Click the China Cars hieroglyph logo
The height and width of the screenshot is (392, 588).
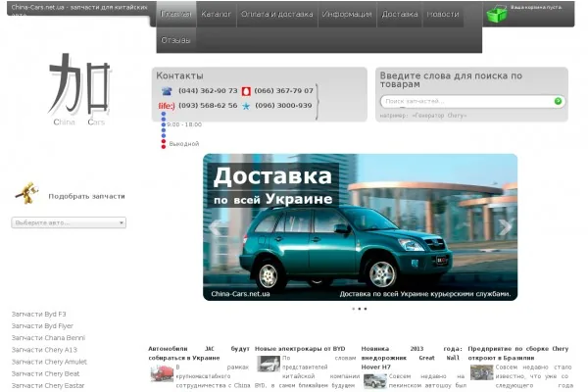(79, 89)
